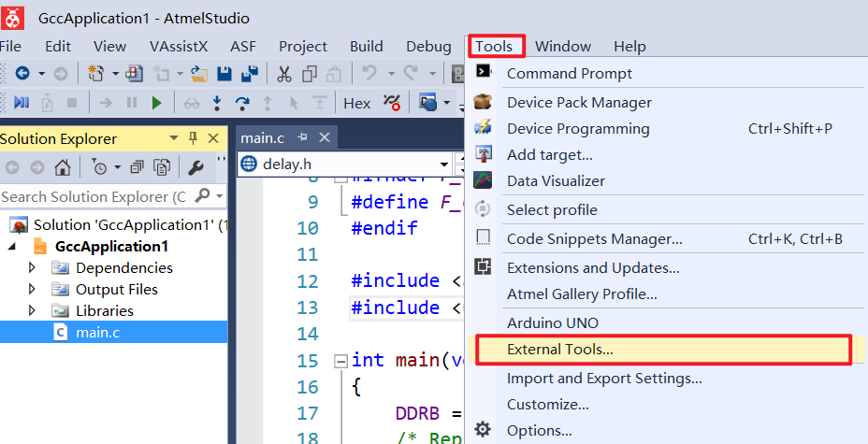Viewport: 868px width, 444px height.
Task: Click the Step Into arrow icon
Action: pyautogui.click(x=217, y=102)
